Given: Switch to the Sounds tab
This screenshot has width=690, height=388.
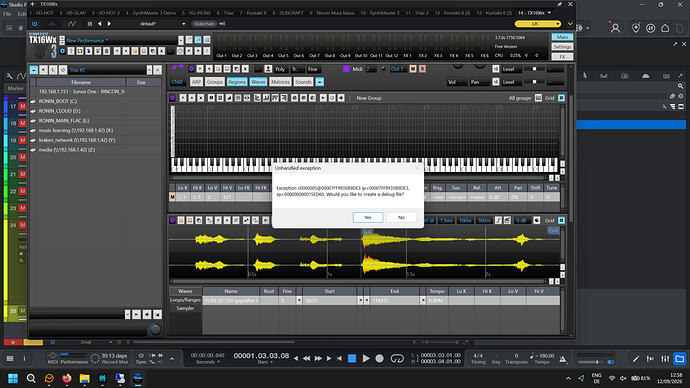Looking at the screenshot, I should coord(303,82).
